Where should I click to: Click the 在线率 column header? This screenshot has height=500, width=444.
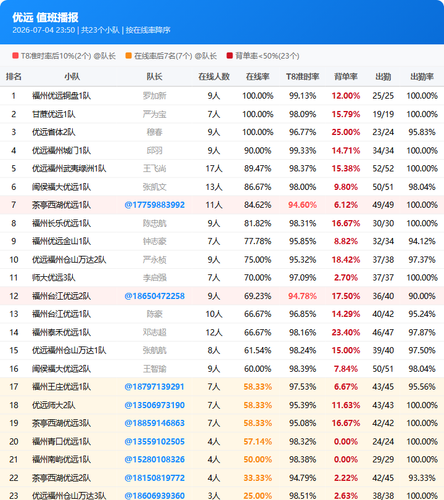258,77
